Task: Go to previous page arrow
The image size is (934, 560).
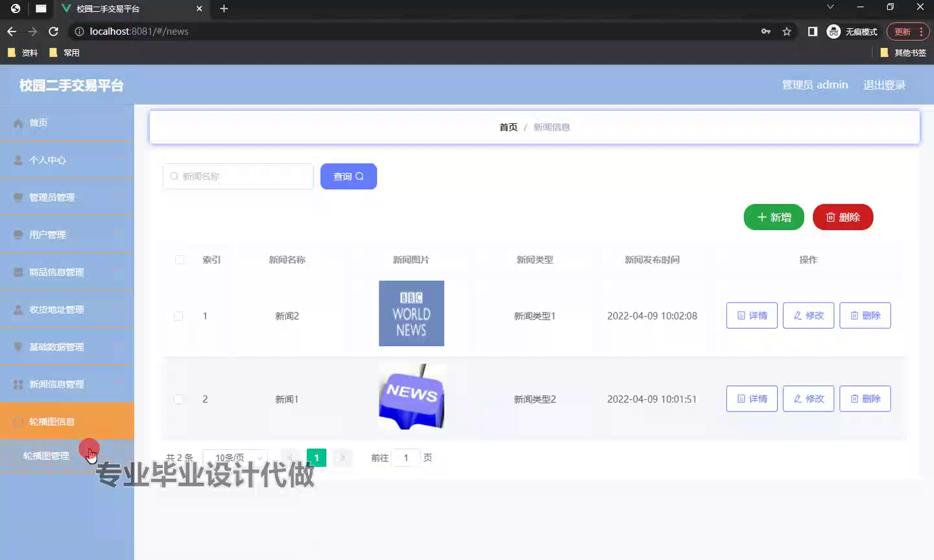Action: coord(291,458)
